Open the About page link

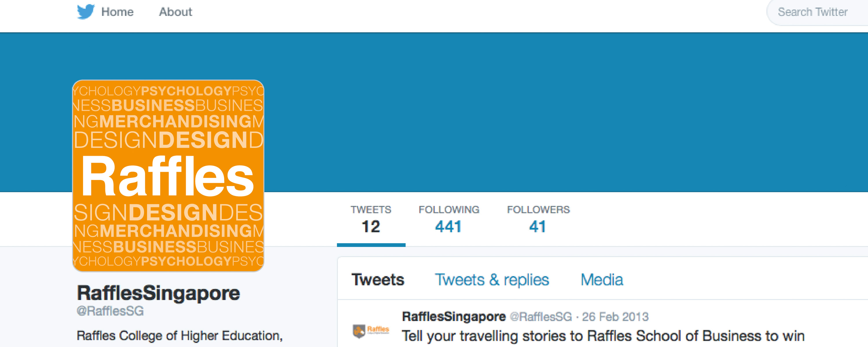coord(176,12)
